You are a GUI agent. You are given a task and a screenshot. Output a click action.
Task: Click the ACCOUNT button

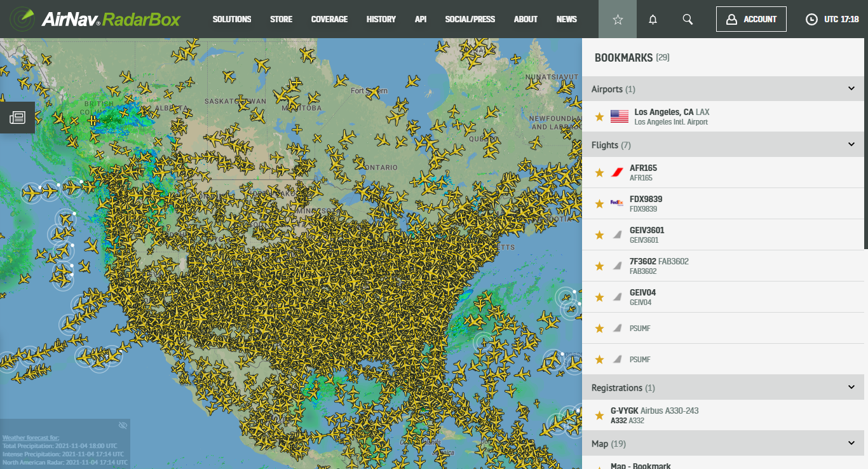[751, 19]
